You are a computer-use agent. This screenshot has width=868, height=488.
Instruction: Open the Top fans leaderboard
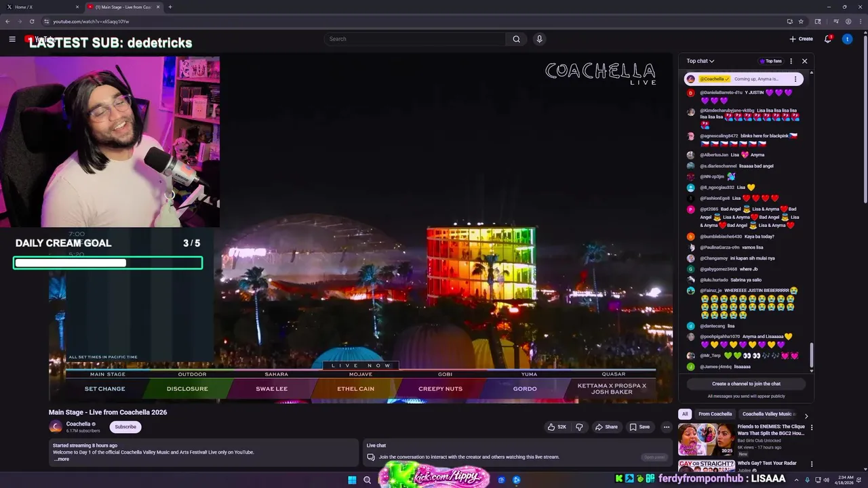pyautogui.click(x=770, y=61)
